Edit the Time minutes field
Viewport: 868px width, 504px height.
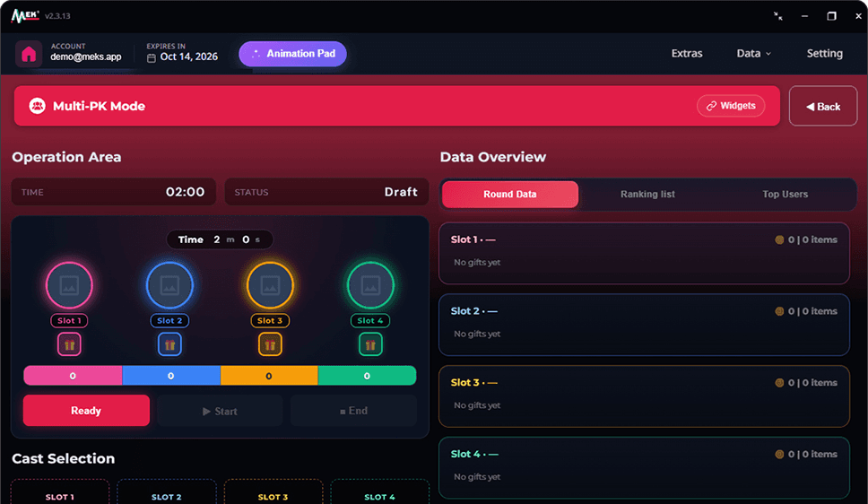pyautogui.click(x=216, y=239)
